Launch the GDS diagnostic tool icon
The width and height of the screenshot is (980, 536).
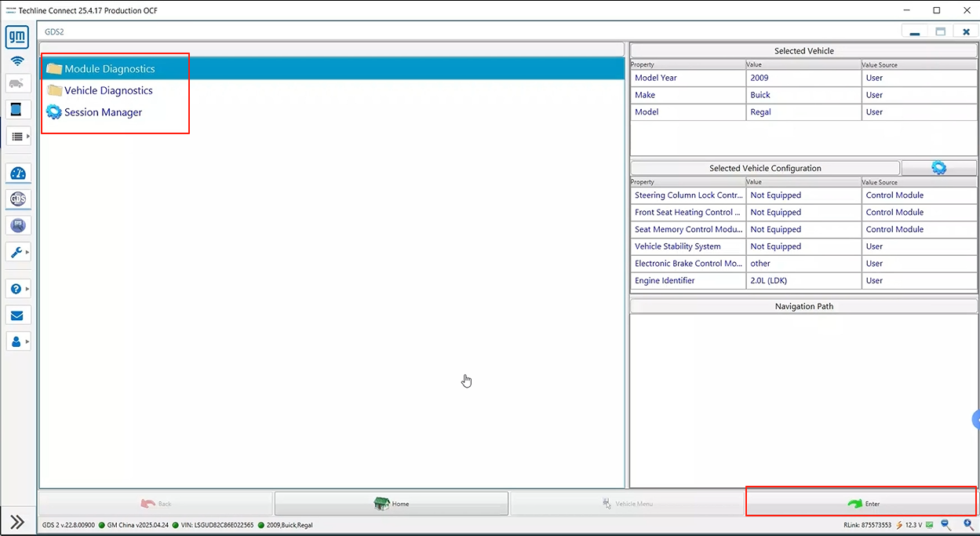coord(17,199)
